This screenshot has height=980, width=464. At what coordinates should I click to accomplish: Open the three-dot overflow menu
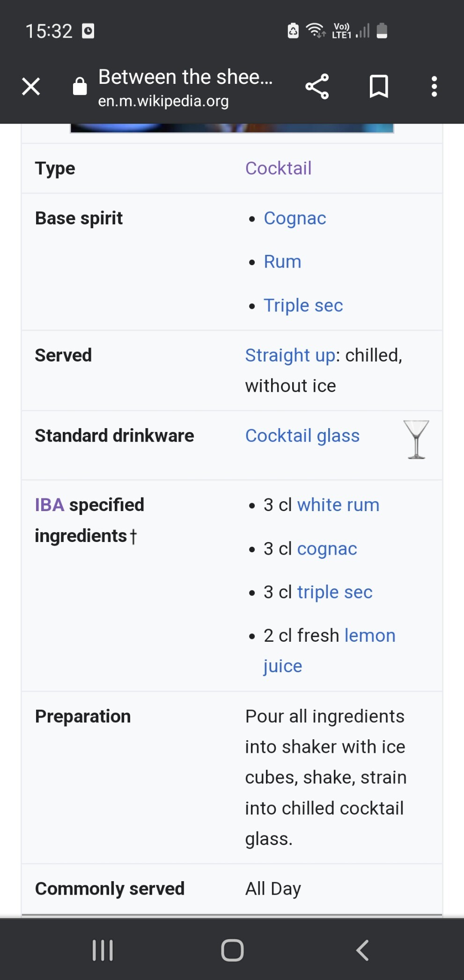click(434, 87)
